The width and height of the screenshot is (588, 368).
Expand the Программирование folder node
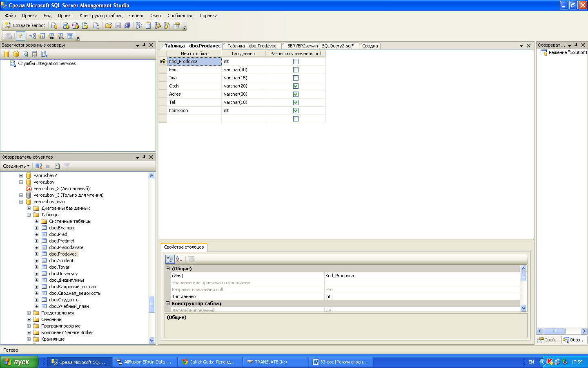pos(29,326)
